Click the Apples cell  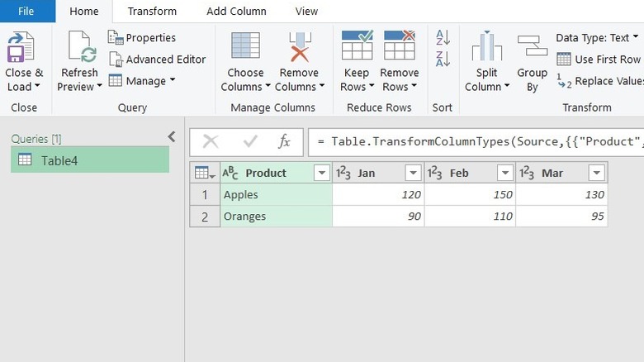277,194
